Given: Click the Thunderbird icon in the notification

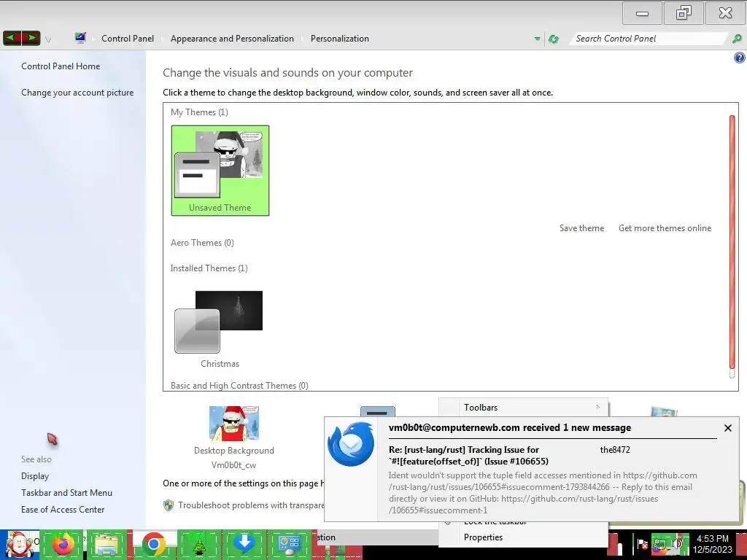Looking at the screenshot, I should (351, 444).
